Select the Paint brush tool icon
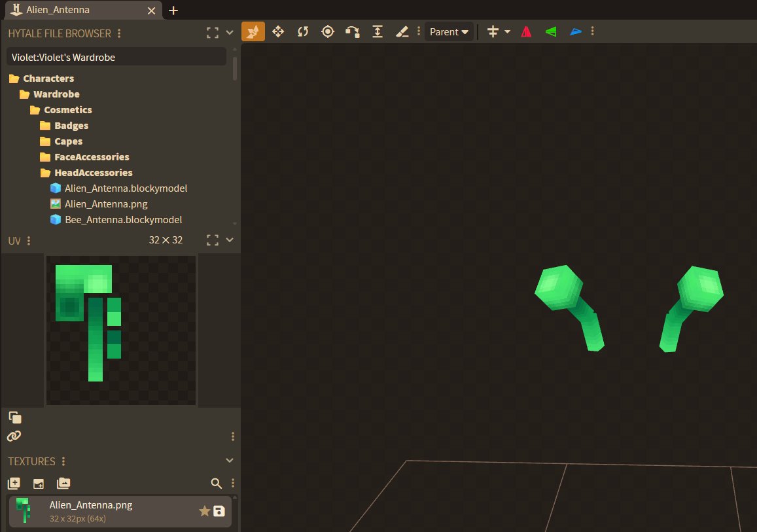 (x=402, y=32)
